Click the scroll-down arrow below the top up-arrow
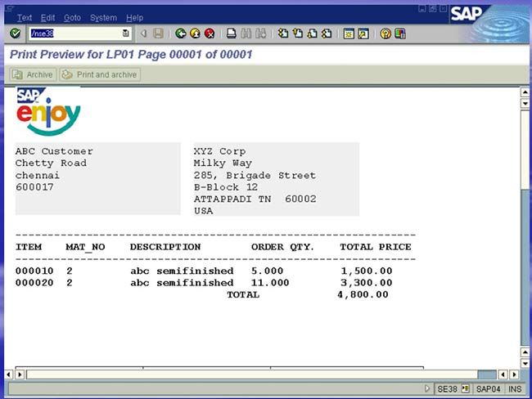The image size is (532, 399). click(x=525, y=103)
